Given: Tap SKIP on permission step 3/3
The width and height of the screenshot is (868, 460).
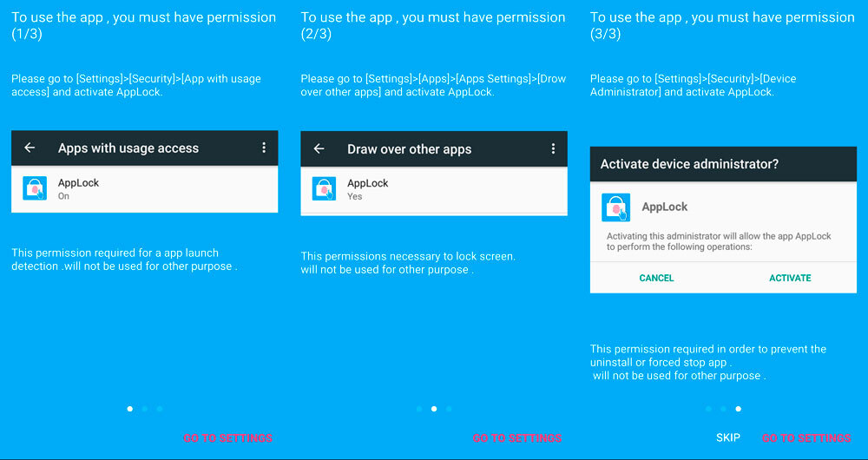Looking at the screenshot, I should coord(727,438).
